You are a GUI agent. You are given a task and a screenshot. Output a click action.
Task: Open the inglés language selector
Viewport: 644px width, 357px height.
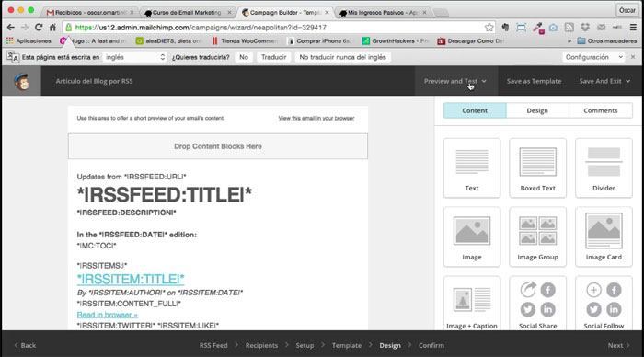pyautogui.click(x=134, y=57)
